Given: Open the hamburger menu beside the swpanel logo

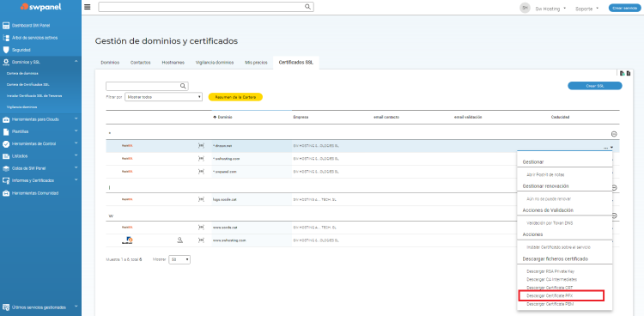Looking at the screenshot, I should (87, 7).
